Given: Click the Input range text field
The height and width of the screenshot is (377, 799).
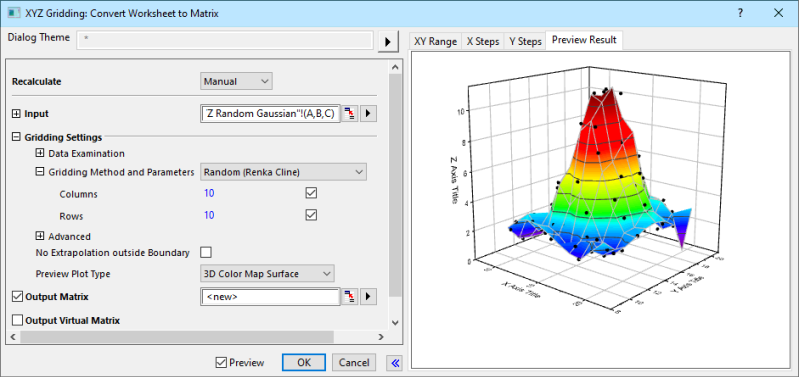Looking at the screenshot, I should pos(270,114).
